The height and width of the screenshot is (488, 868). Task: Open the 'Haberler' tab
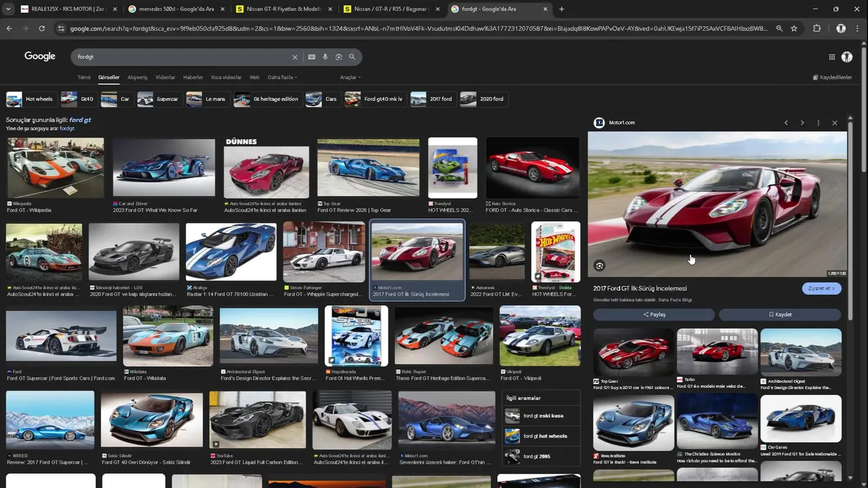(193, 77)
